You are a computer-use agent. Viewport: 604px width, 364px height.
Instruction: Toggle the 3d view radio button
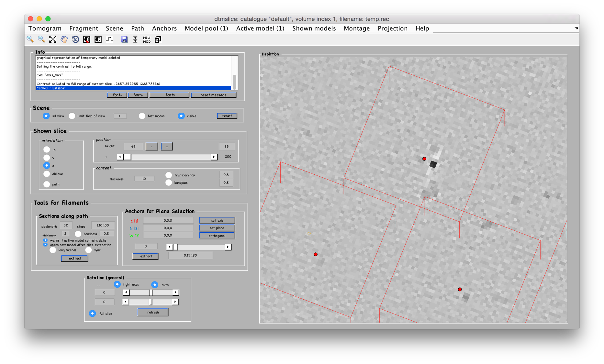(46, 116)
